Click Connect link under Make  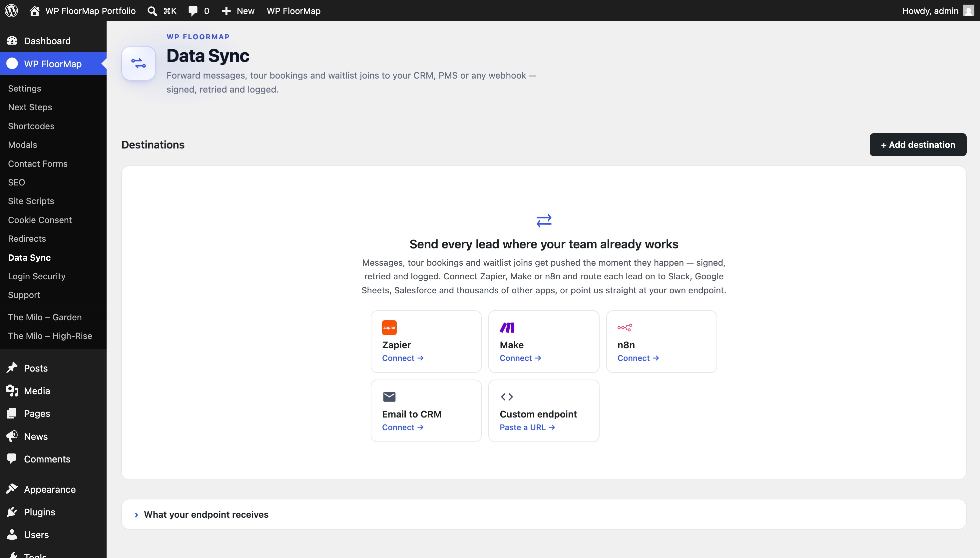point(520,358)
